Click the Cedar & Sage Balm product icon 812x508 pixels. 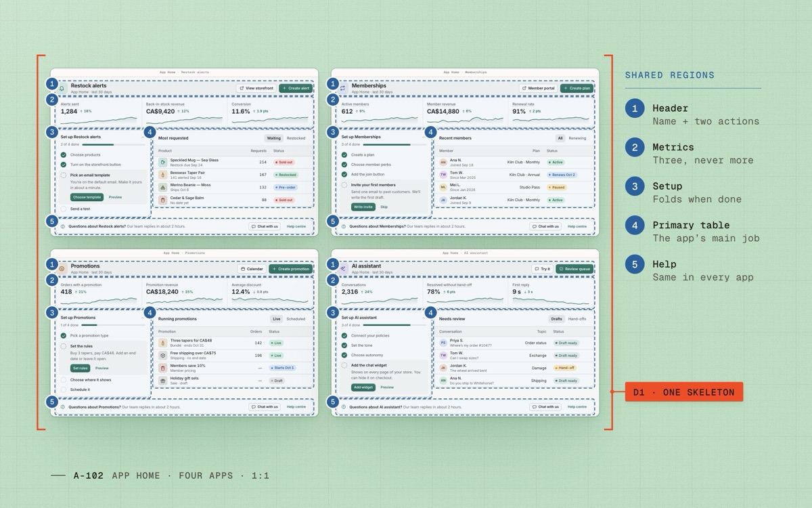[x=163, y=200]
